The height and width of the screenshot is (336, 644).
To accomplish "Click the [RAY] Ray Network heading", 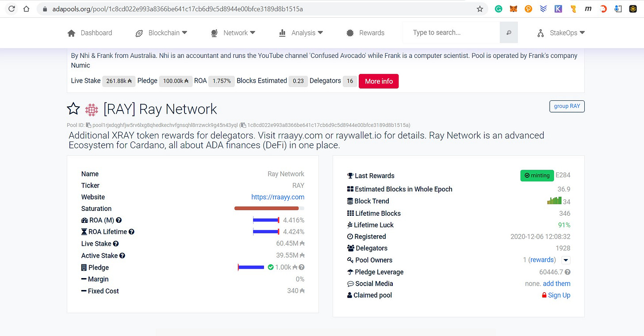I will point(160,109).
